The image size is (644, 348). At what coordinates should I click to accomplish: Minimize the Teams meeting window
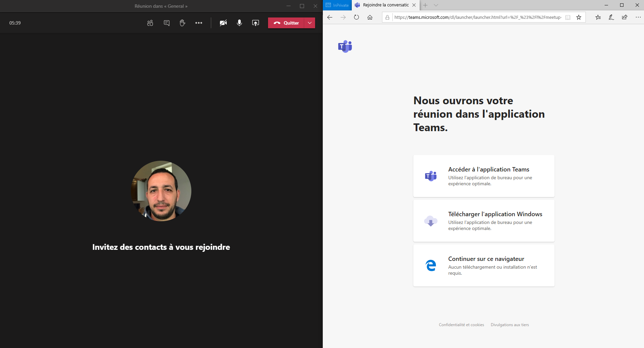coord(289,6)
